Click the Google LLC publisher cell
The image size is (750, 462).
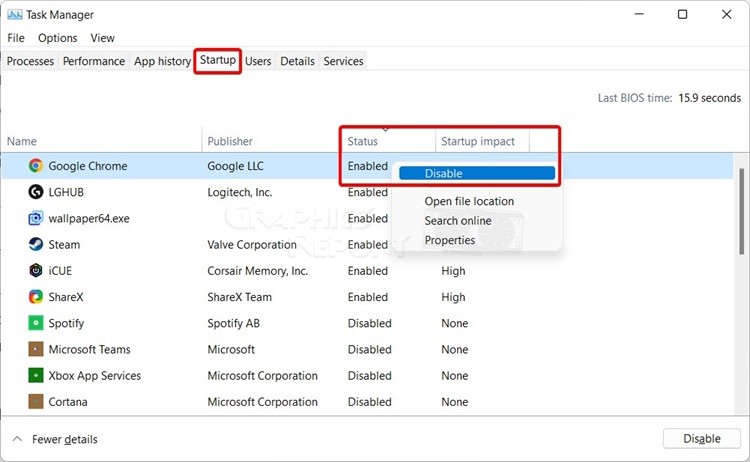click(x=235, y=166)
